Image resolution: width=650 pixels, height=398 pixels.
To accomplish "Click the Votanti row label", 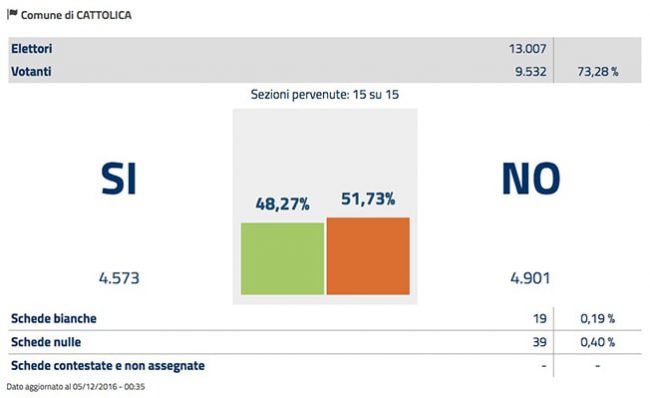I will pos(31,71).
